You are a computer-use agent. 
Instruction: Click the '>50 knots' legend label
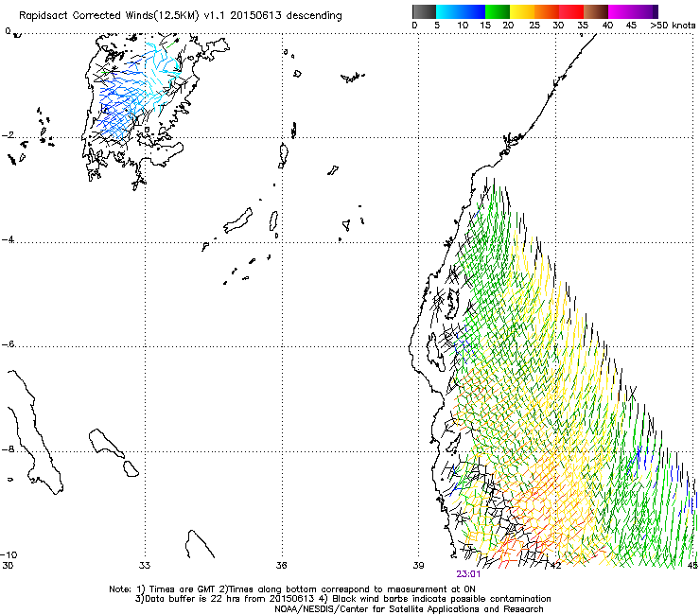(x=673, y=26)
